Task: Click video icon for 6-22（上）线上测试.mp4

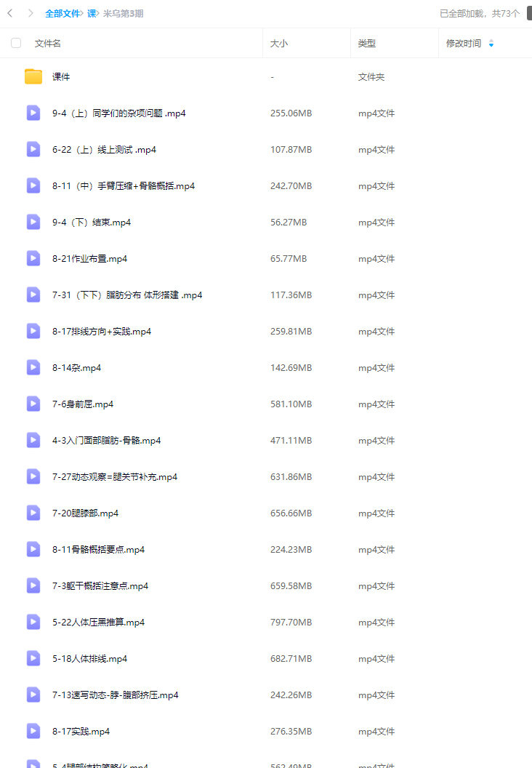Action: pos(33,149)
